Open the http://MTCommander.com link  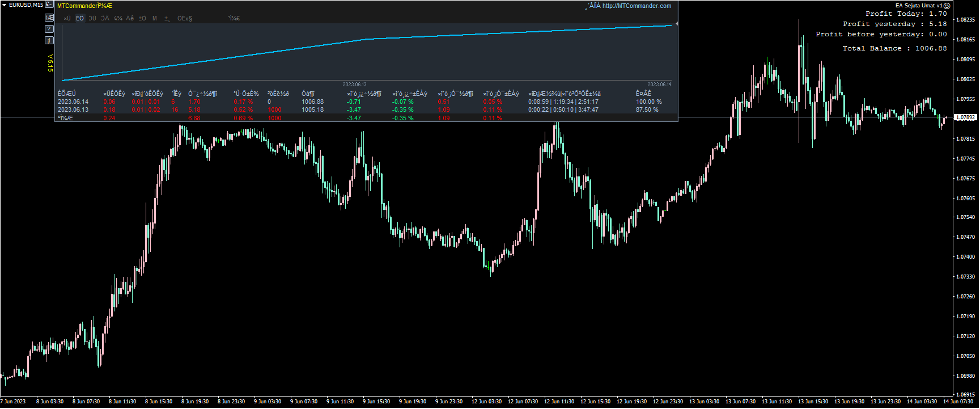click(636, 6)
